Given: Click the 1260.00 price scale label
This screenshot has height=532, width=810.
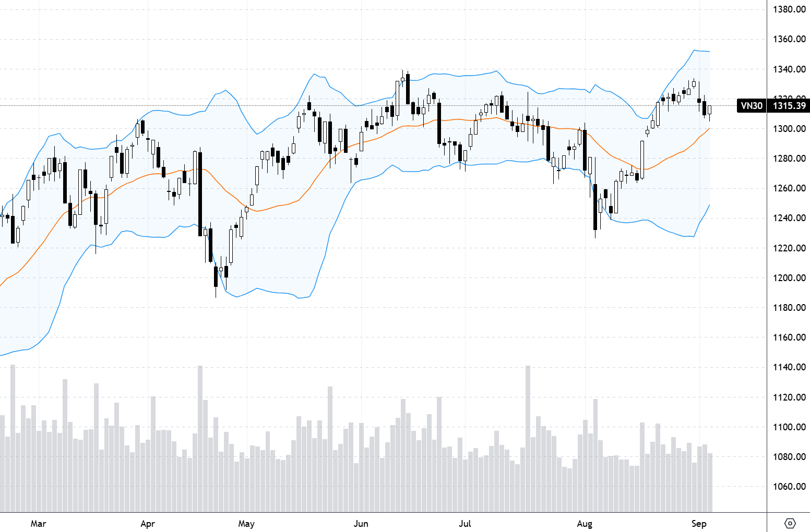Looking at the screenshot, I should pyautogui.click(x=789, y=188).
